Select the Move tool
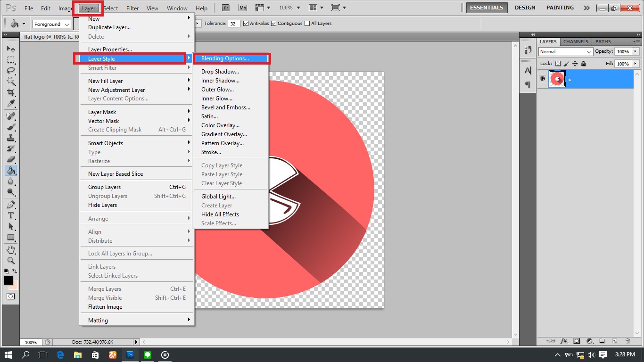 click(x=11, y=49)
